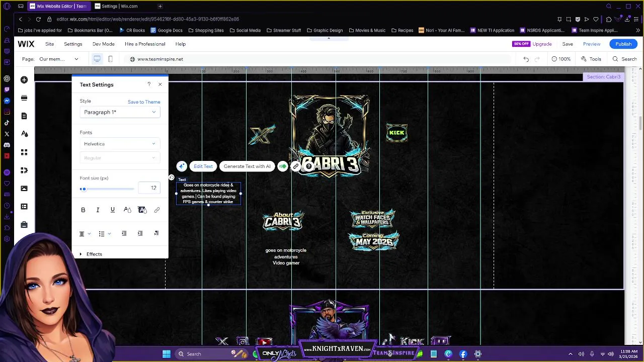This screenshot has width=644, height=362.
Task: Open the text color icon in Text Settings
Action: (127, 210)
